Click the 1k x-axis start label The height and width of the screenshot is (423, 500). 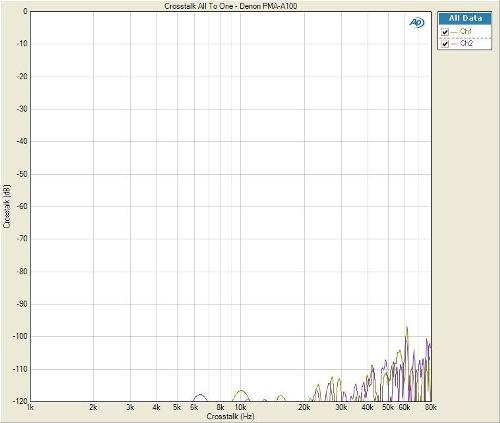click(x=30, y=407)
